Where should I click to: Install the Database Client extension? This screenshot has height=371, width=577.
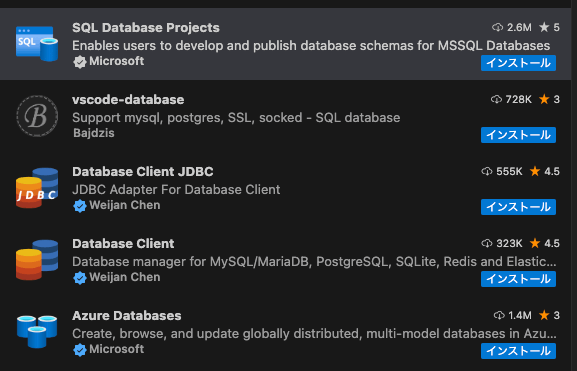[x=518, y=279]
